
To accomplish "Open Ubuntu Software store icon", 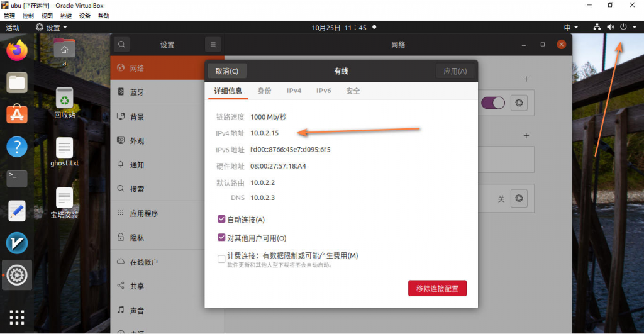I will click(17, 114).
